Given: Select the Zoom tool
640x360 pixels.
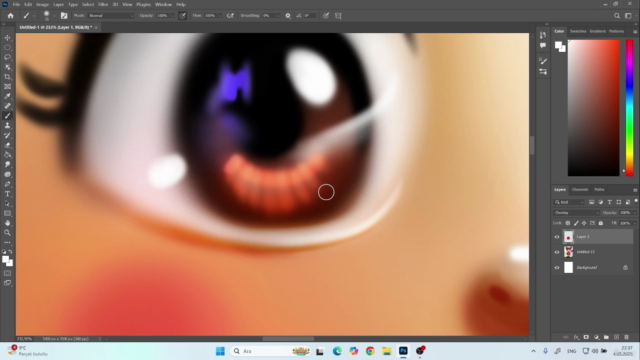Looking at the screenshot, I should 7,233.
